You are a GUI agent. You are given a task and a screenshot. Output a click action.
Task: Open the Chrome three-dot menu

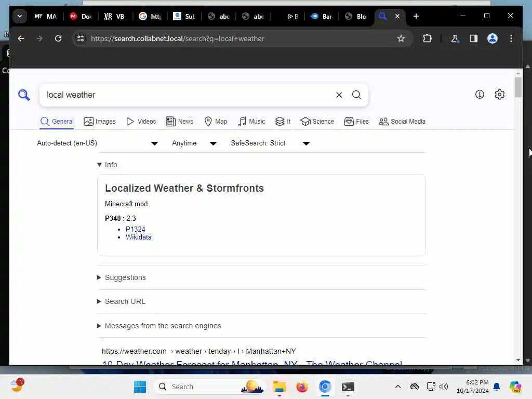pyautogui.click(x=511, y=38)
